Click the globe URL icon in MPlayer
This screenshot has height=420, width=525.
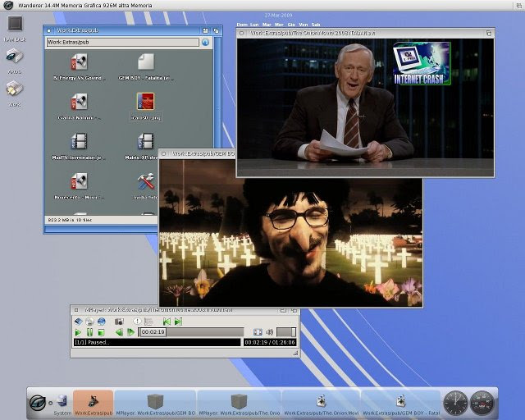[101, 322]
